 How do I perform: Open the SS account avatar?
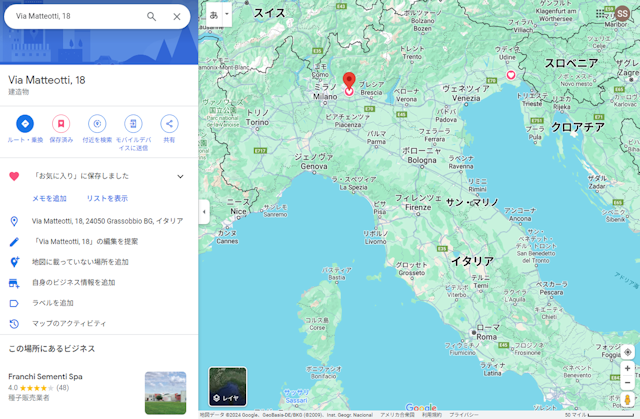[622, 14]
